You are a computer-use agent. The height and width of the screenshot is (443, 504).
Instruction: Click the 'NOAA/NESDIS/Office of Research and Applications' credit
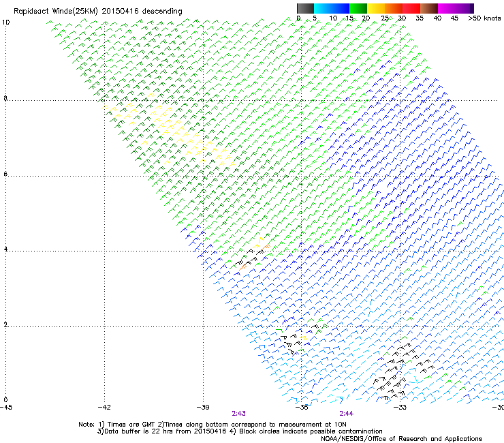[x=401, y=439]
